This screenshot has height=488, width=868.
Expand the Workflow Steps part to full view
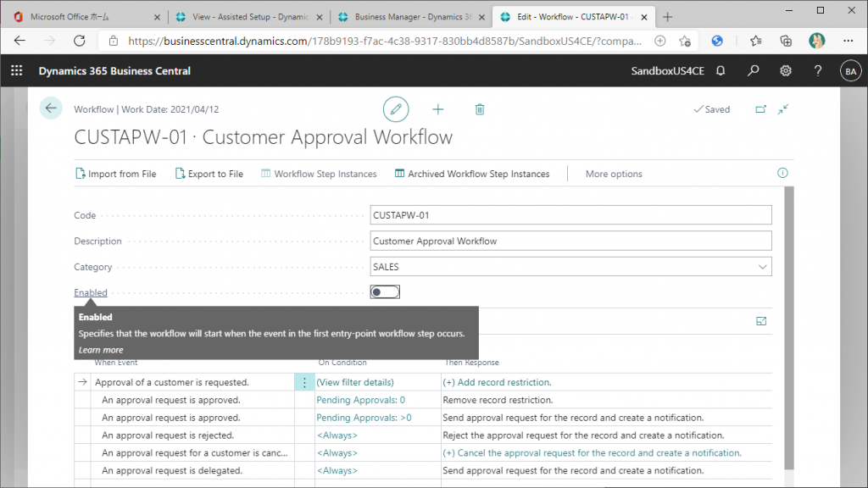tap(761, 321)
